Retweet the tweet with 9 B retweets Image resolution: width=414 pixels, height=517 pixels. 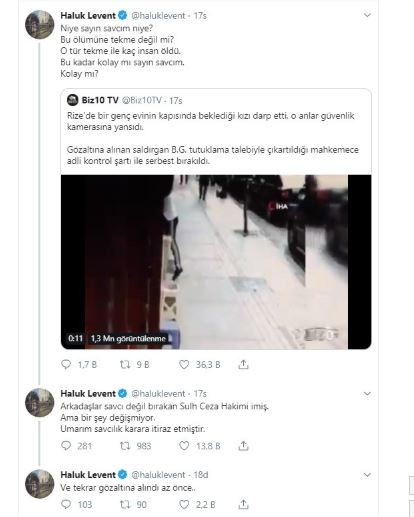[x=125, y=364]
